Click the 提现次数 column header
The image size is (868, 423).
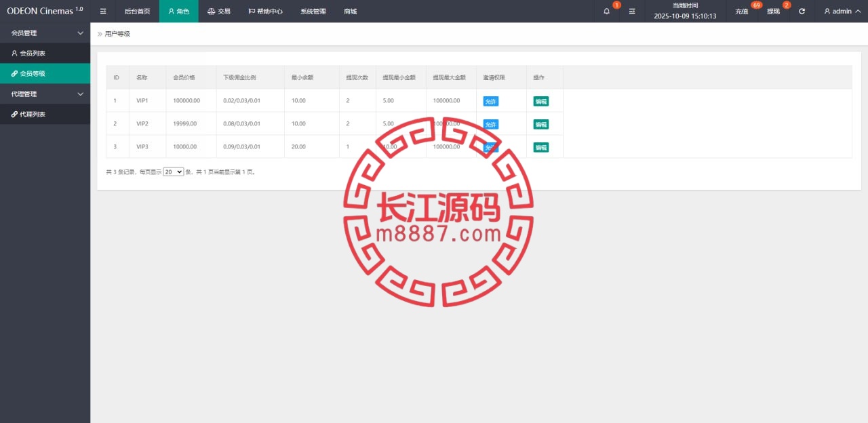(x=357, y=77)
